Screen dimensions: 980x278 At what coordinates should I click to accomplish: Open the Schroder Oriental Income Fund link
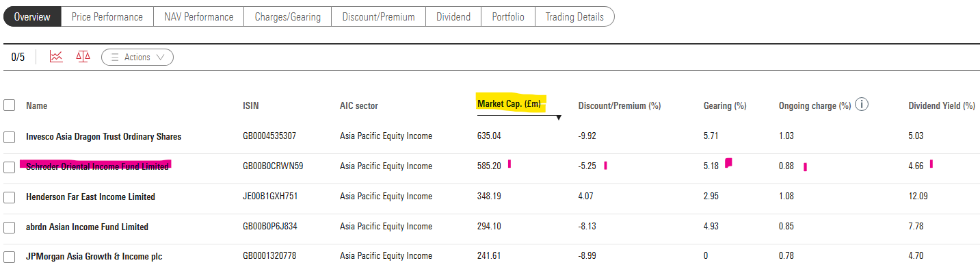click(96, 166)
